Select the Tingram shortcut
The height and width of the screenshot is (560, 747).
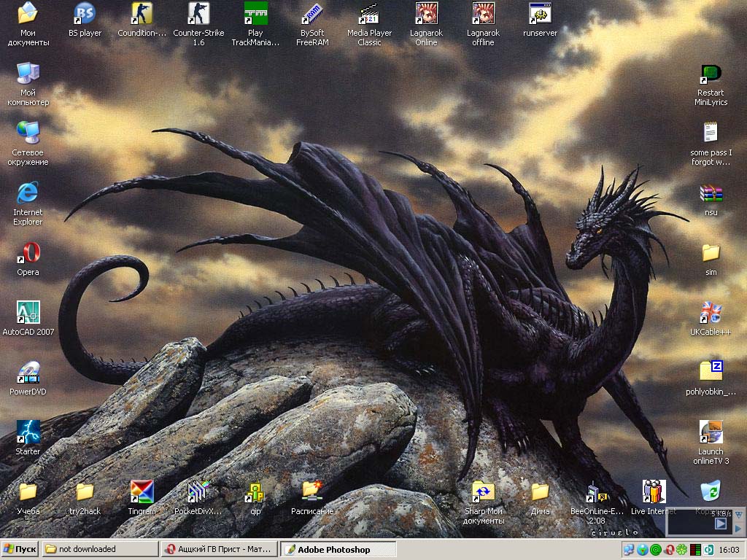coord(142,498)
